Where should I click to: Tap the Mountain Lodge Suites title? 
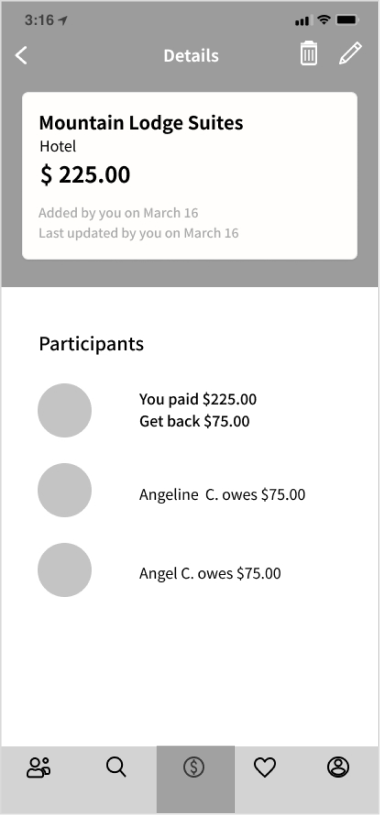(141, 123)
